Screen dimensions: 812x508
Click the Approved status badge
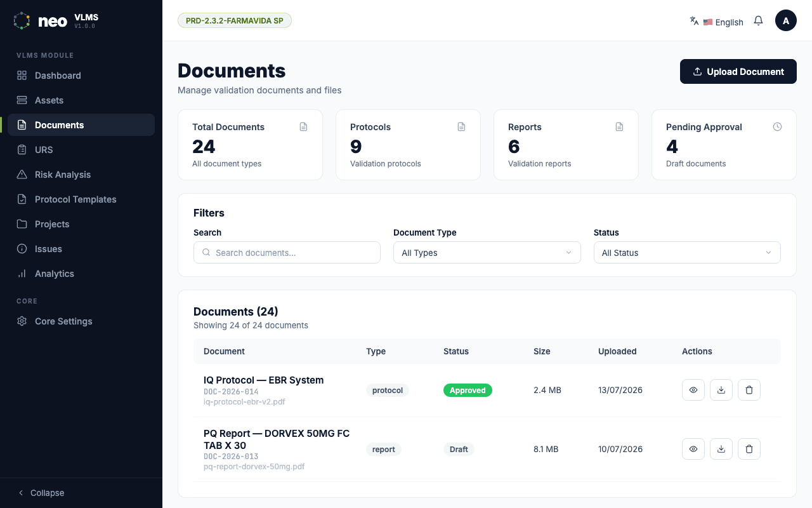coord(468,391)
